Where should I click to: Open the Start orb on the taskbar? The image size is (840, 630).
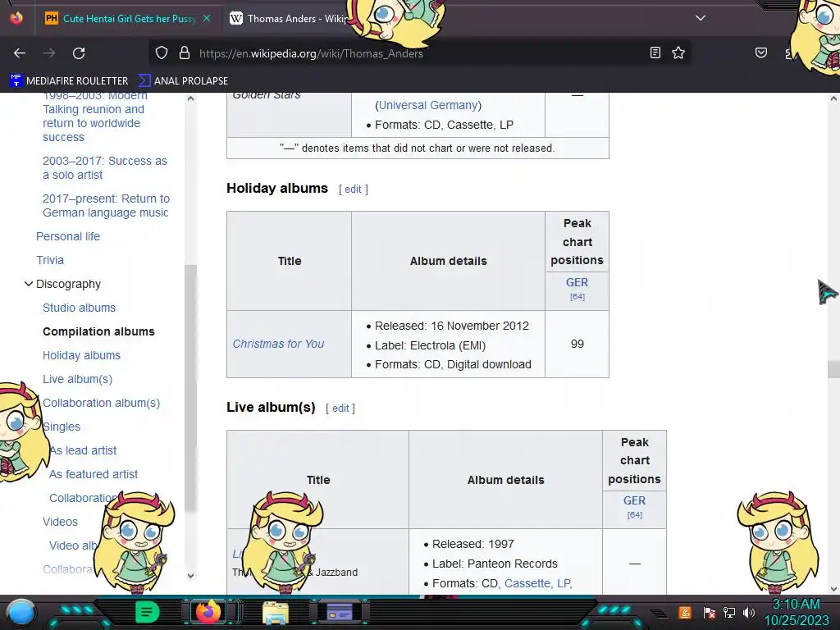point(21,613)
